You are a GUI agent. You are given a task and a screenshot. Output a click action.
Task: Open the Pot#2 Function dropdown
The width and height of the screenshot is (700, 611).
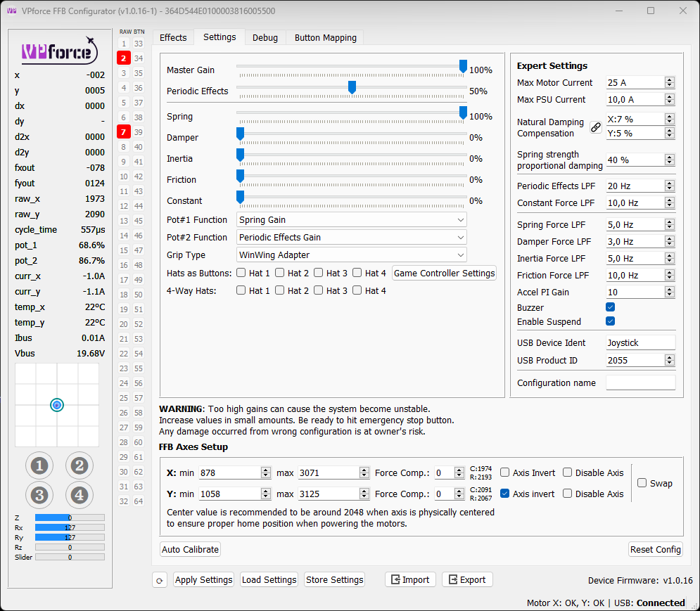[352, 238]
